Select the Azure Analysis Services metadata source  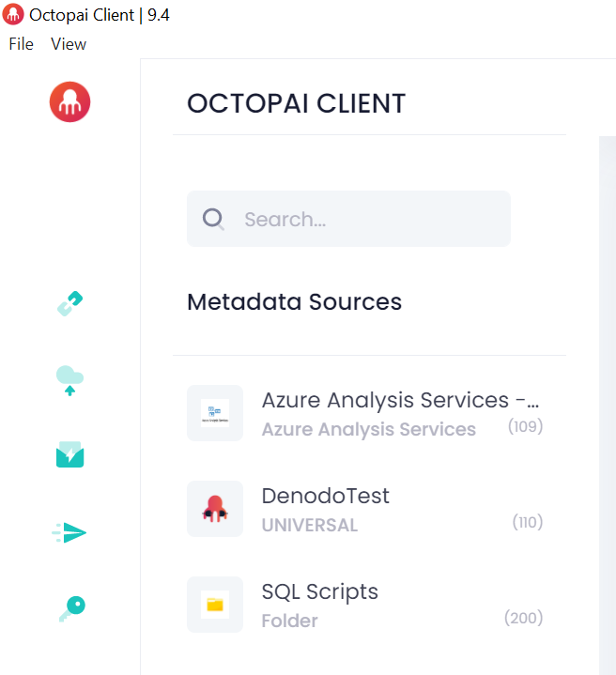coord(400,401)
